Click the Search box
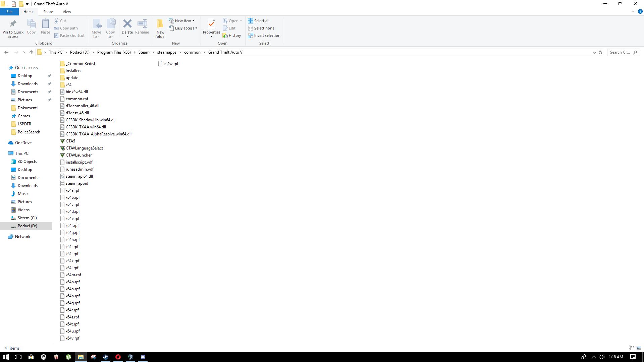This screenshot has width=644, height=362. 623,52
